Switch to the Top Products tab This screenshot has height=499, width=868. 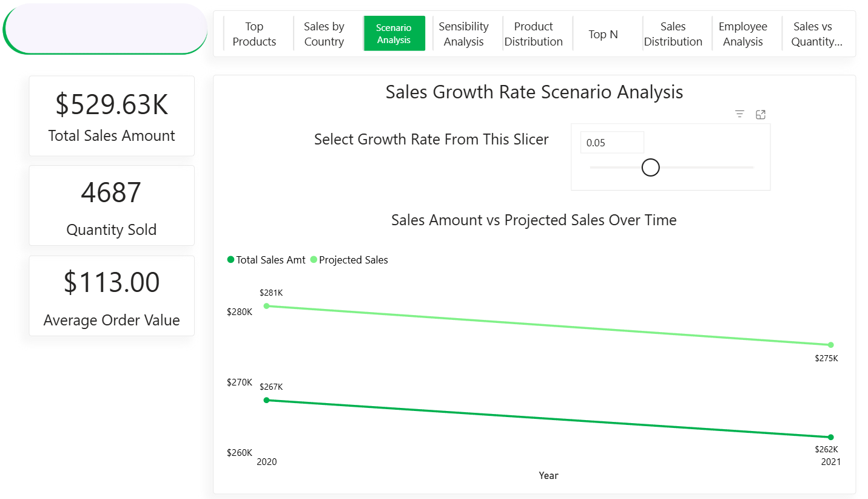[x=254, y=33]
